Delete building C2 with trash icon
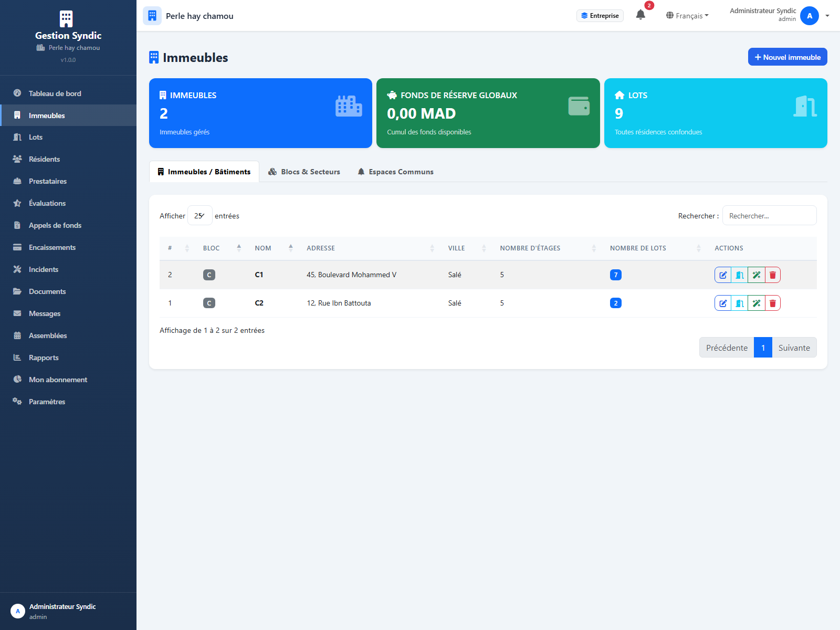The image size is (840, 630). (x=773, y=303)
